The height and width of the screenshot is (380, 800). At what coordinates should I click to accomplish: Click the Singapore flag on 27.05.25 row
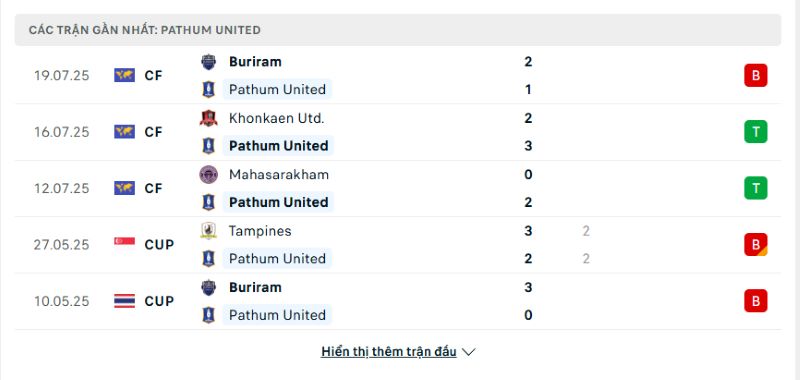124,241
